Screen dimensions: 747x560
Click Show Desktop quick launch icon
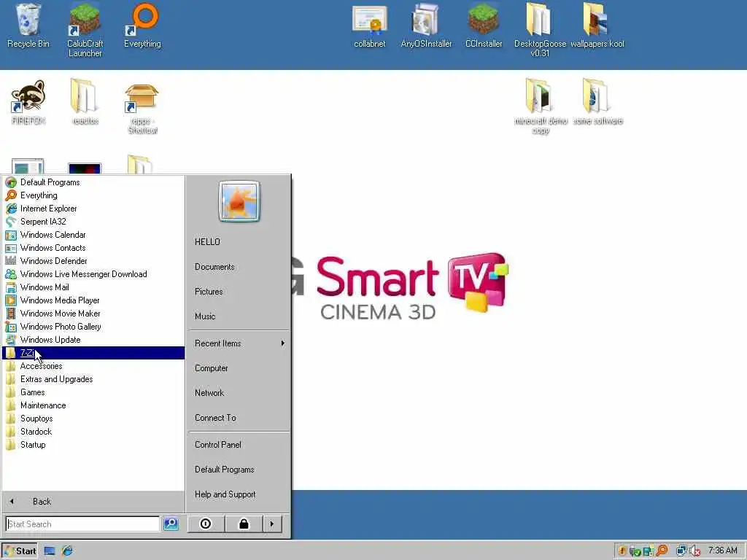coord(50,551)
